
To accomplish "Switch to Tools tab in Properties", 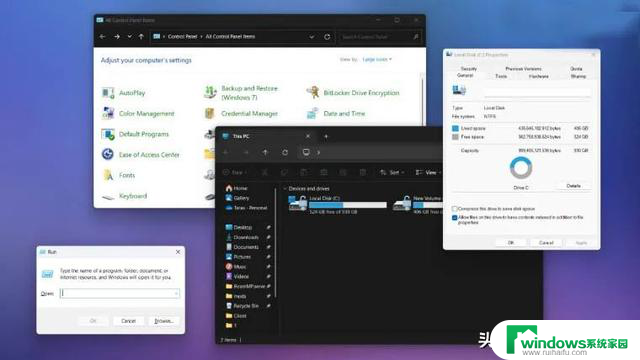I will [501, 76].
